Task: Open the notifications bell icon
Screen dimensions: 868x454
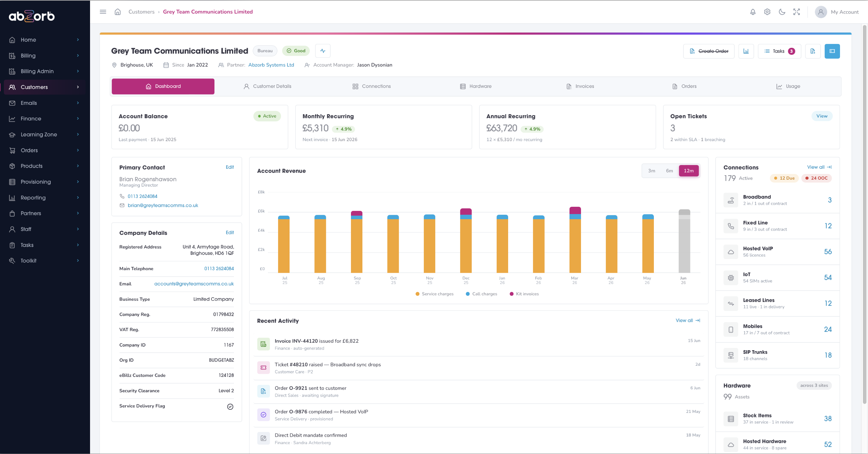Action: (752, 12)
